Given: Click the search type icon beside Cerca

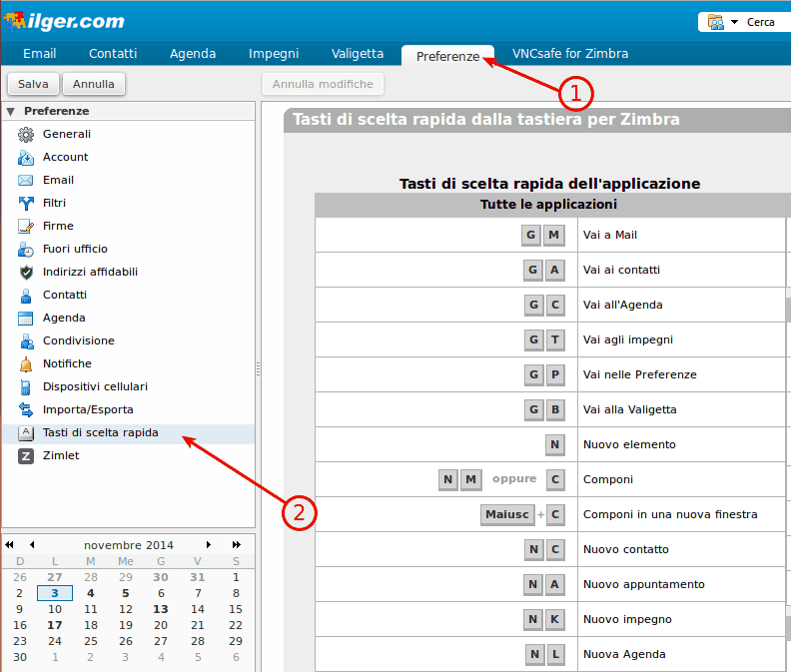Looking at the screenshot, I should tap(715, 22).
